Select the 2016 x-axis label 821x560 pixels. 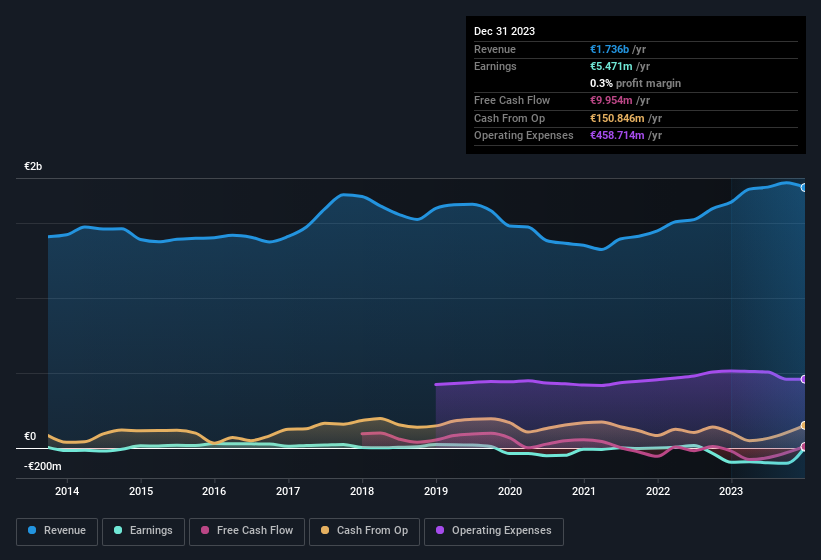point(214,491)
